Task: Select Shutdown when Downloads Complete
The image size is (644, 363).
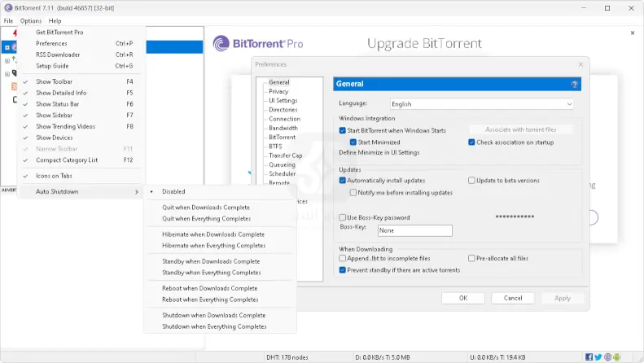Action: 213,315
